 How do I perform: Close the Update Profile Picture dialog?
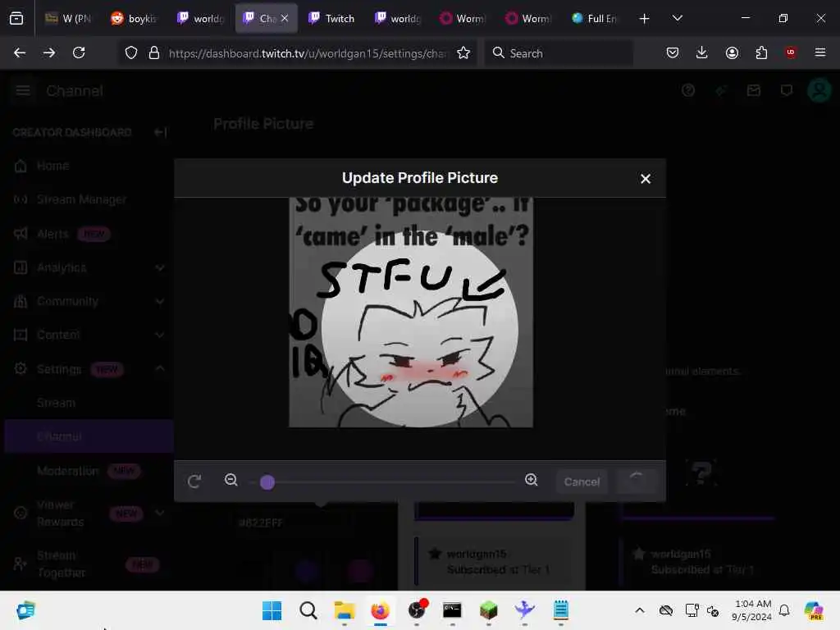(x=645, y=179)
